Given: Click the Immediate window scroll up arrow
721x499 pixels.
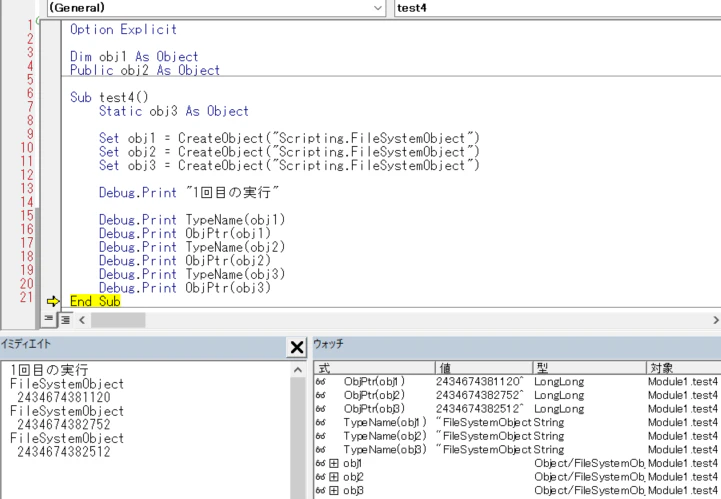Looking at the screenshot, I should [x=298, y=370].
